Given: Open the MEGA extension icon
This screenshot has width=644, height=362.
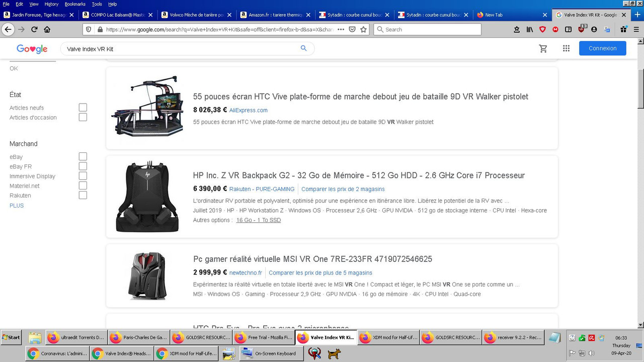Looking at the screenshot, I should click(555, 30).
